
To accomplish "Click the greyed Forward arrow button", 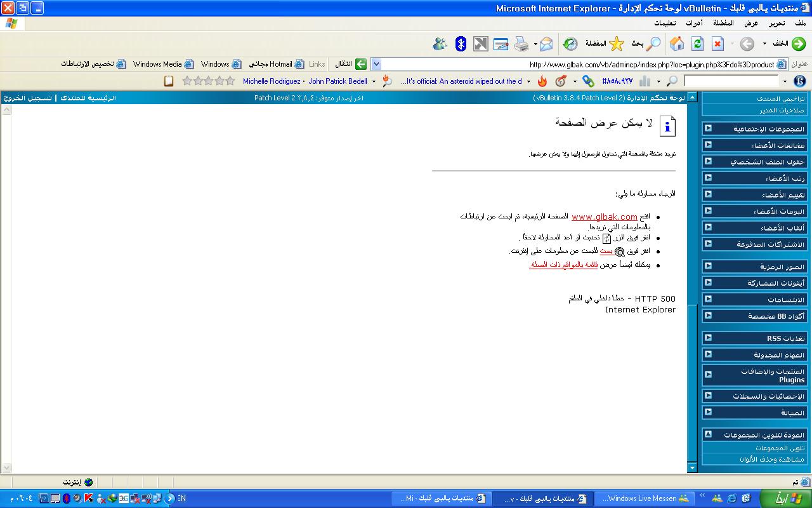I will pos(747,44).
